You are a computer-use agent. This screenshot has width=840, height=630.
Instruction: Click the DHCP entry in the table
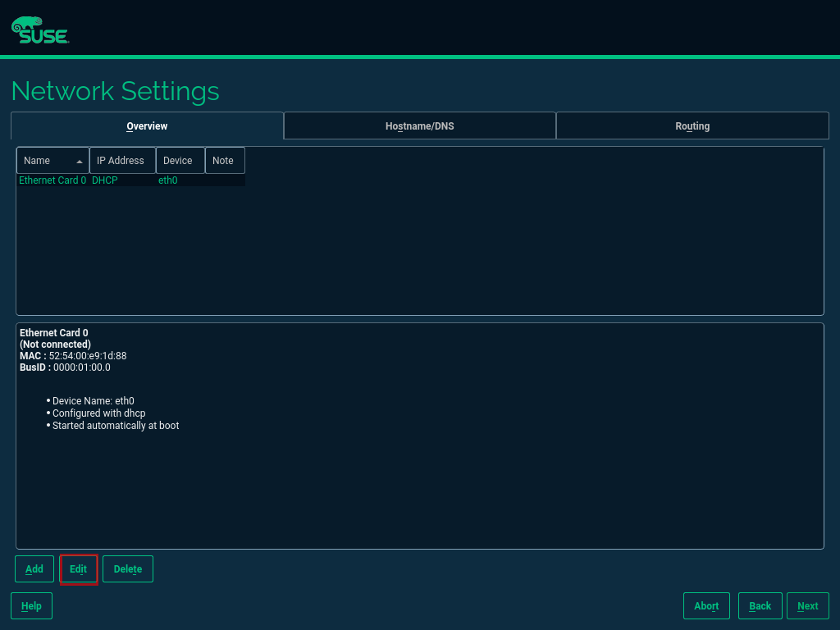[x=103, y=180]
